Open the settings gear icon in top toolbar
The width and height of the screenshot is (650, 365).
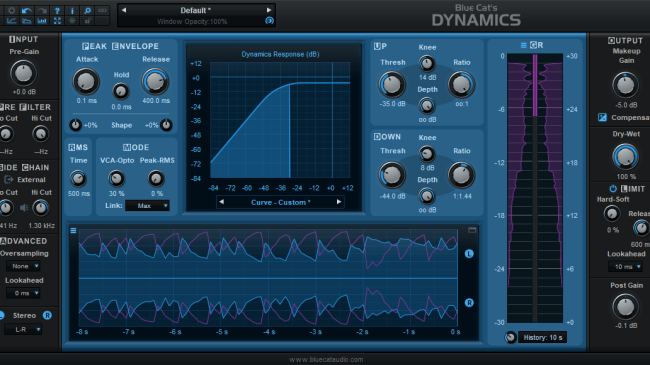(x=12, y=10)
